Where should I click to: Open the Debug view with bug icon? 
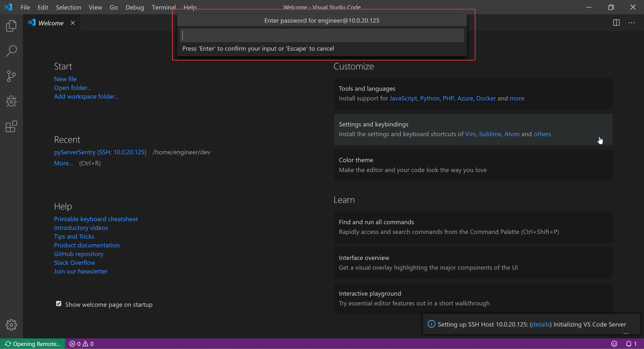pos(11,101)
